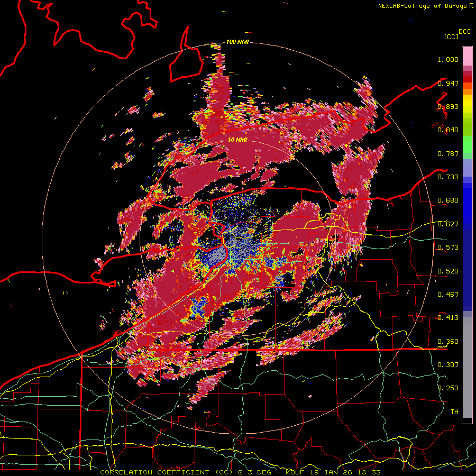
Task: Click the Correlation Coefficient KBUF caption at bottom
Action: (240, 472)
